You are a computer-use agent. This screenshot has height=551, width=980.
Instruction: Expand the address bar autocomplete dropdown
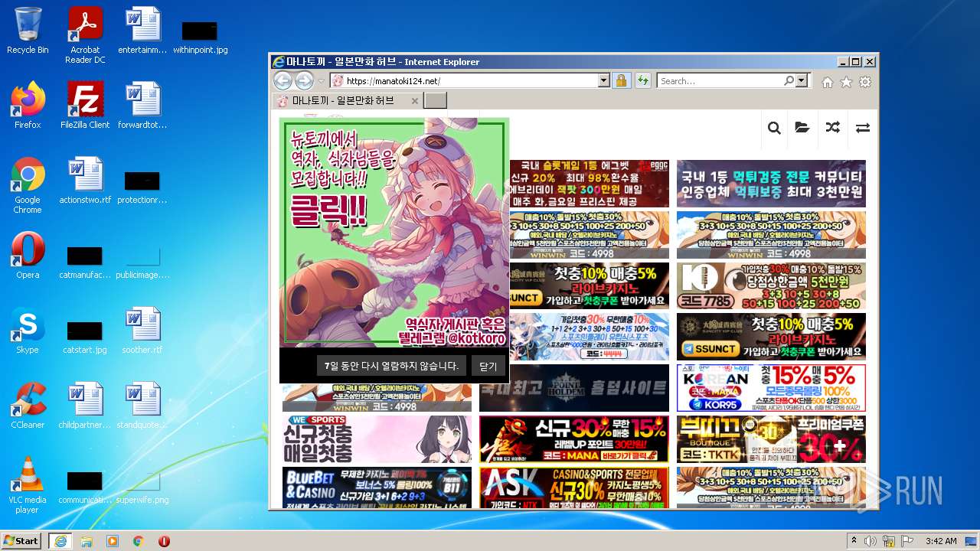pyautogui.click(x=603, y=80)
